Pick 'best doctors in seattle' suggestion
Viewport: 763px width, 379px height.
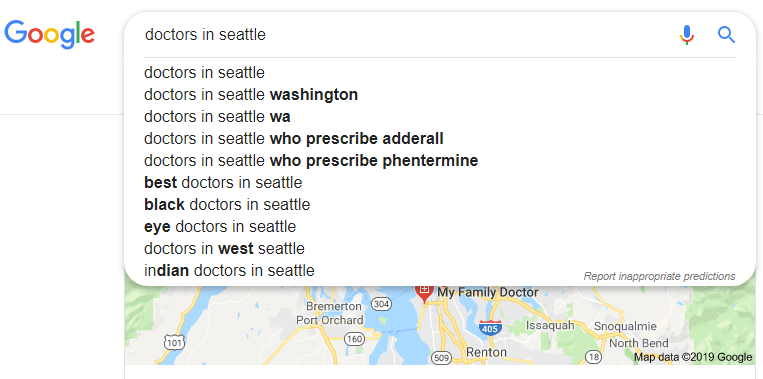pyautogui.click(x=440, y=182)
